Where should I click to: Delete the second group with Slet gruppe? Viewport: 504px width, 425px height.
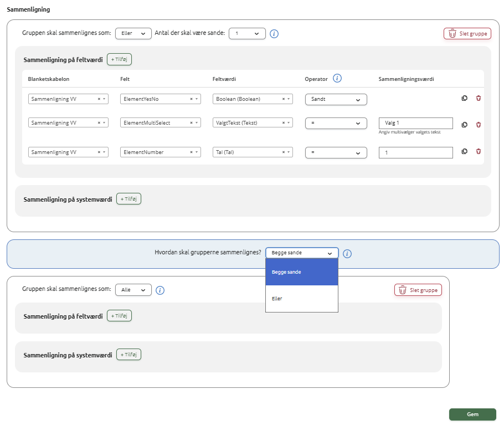[x=418, y=290]
